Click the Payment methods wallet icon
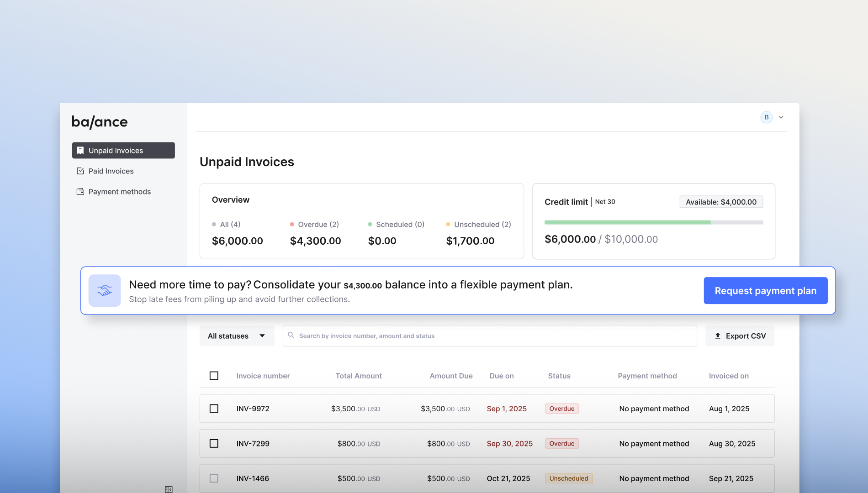 tap(80, 192)
